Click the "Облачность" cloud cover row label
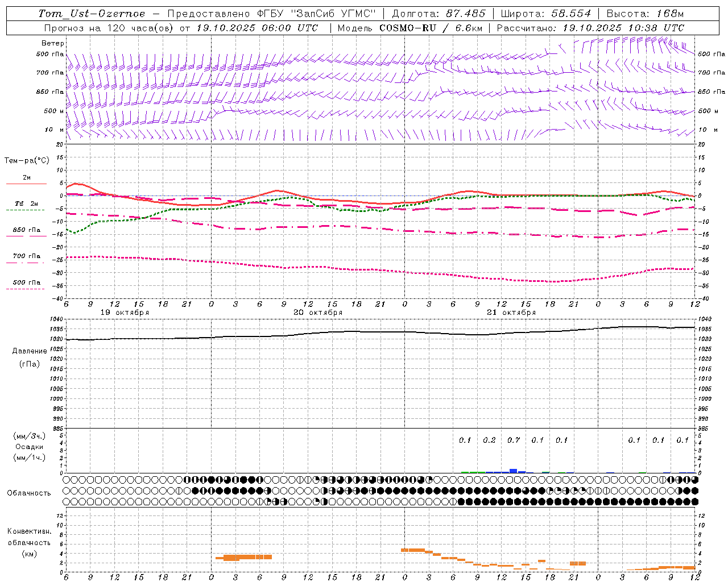This screenshot has width=728, height=582. [29, 493]
